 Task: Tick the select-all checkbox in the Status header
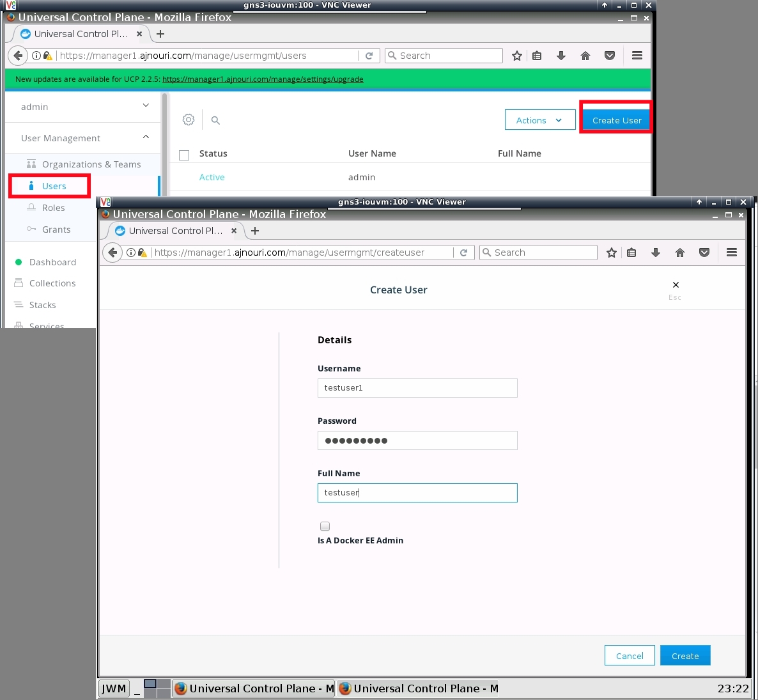(x=183, y=155)
